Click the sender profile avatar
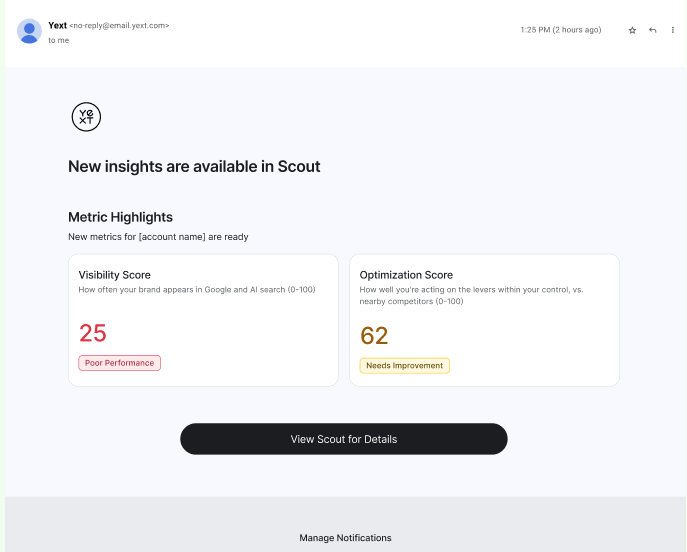 click(x=29, y=31)
